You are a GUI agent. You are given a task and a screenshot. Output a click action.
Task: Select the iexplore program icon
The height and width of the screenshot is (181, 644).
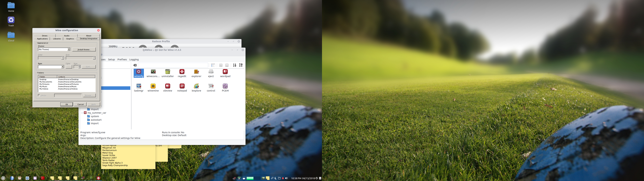[196, 88]
